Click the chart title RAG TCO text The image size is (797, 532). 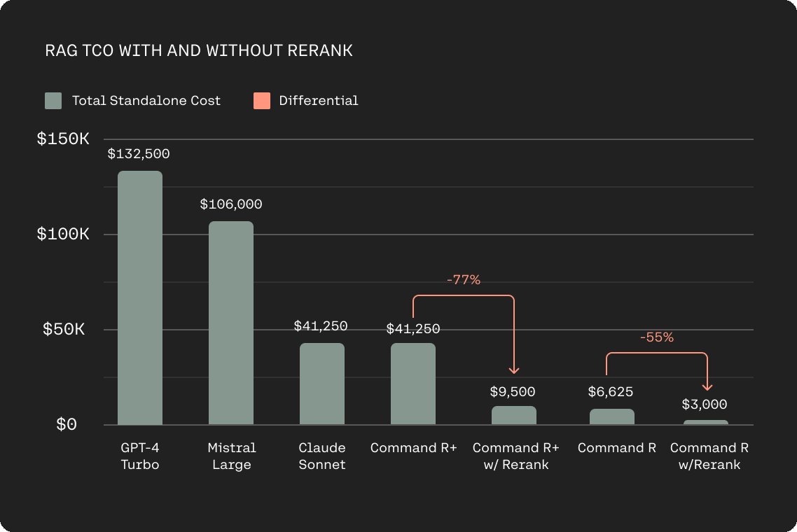[x=199, y=50]
